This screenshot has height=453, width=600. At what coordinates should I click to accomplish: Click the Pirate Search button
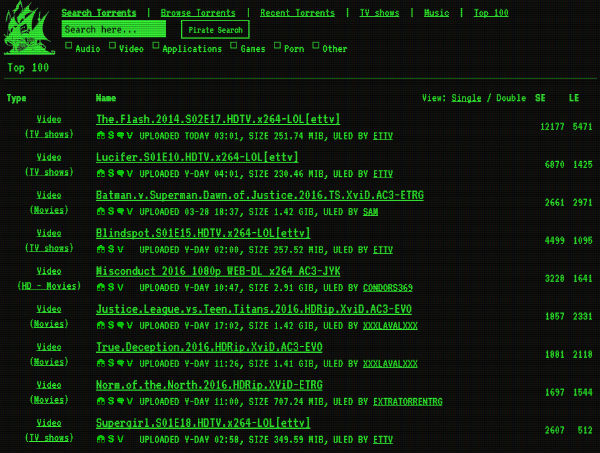click(215, 30)
